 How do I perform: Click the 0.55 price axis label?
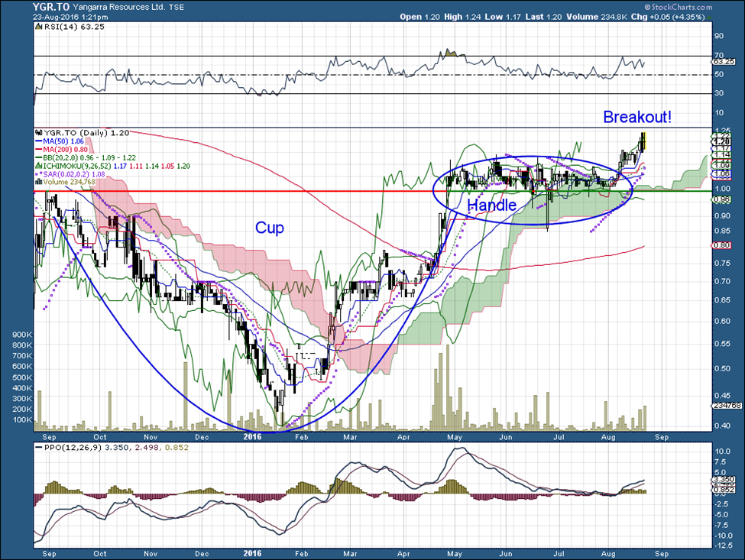[723, 344]
